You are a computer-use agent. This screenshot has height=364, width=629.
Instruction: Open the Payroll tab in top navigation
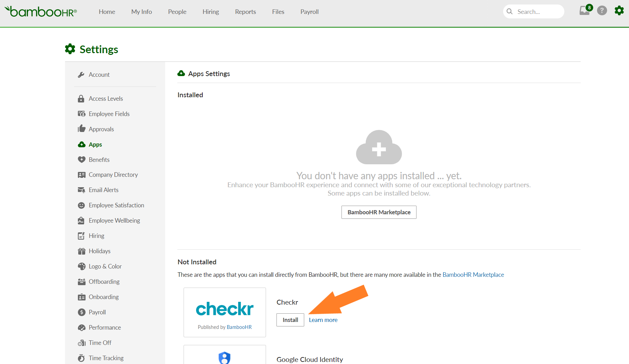pos(309,11)
